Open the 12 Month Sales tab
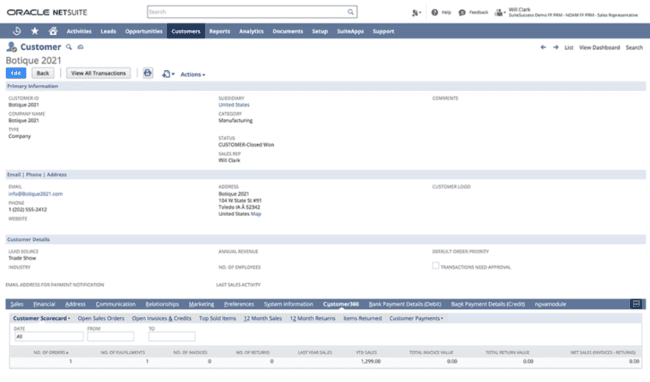The image size is (650, 382). (263, 318)
